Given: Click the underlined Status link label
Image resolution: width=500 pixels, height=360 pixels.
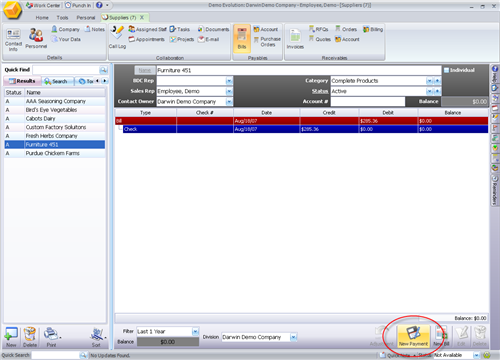Looking at the screenshot, I should (x=320, y=91).
